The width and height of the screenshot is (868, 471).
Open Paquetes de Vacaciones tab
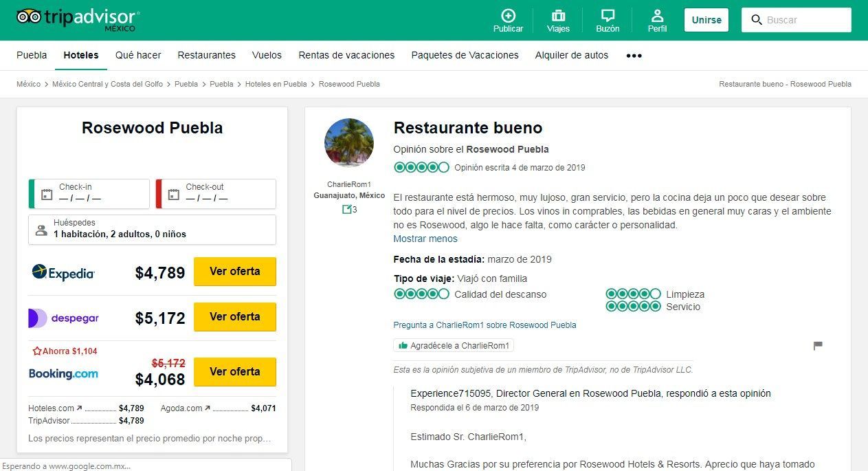465,55
